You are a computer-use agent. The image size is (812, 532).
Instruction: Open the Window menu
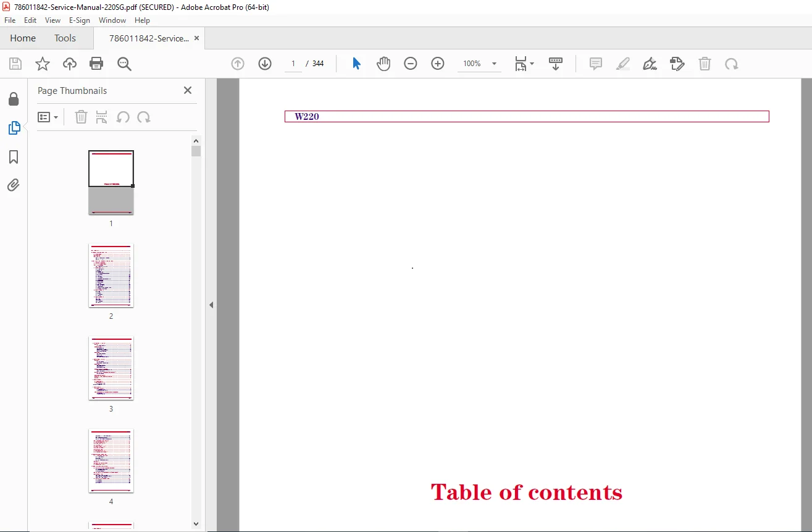[112, 20]
